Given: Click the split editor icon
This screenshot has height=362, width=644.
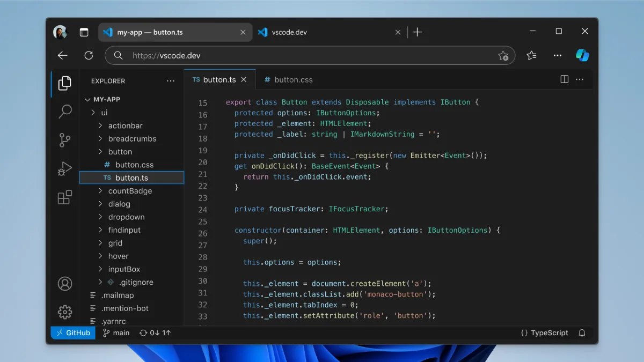Looking at the screenshot, I should tap(564, 79).
